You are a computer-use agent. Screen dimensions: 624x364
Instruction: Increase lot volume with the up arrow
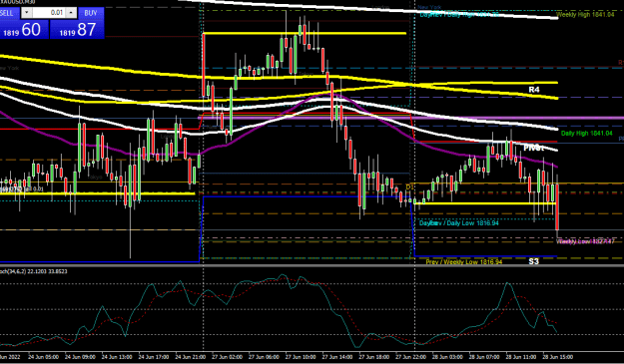[71, 12]
